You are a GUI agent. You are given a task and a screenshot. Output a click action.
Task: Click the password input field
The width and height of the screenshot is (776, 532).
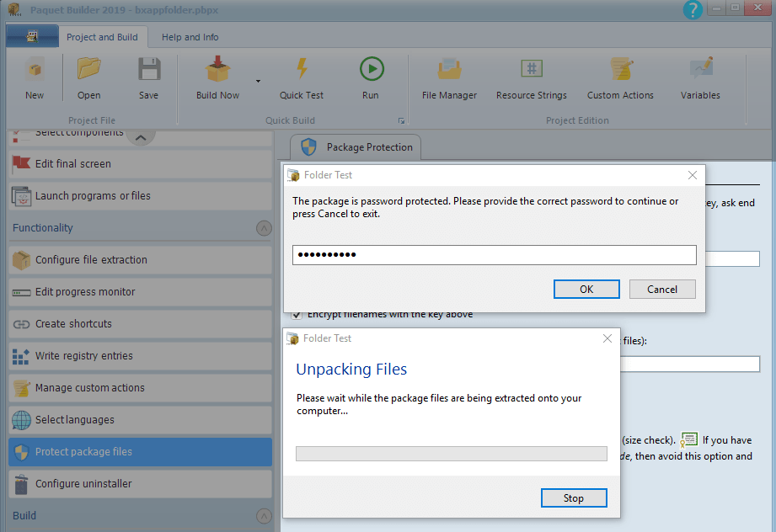pos(495,254)
